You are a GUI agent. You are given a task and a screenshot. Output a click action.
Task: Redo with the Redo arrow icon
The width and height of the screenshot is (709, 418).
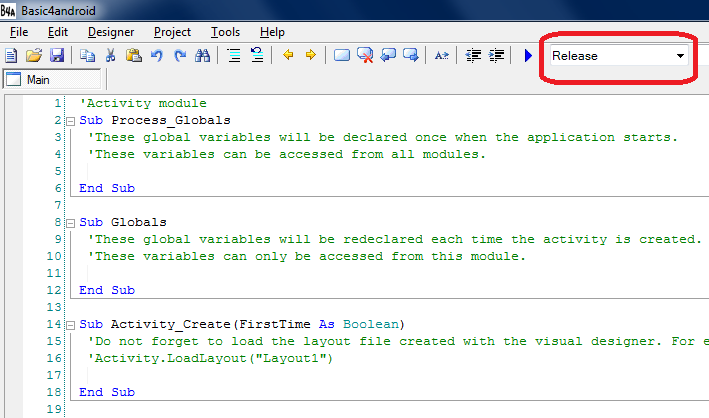[180, 56]
